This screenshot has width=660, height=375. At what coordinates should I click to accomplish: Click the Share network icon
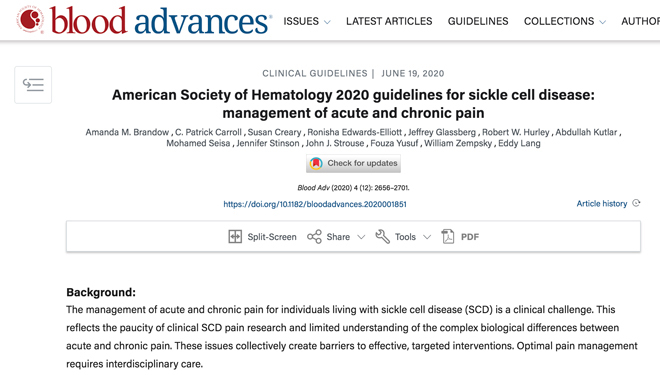pyautogui.click(x=314, y=237)
